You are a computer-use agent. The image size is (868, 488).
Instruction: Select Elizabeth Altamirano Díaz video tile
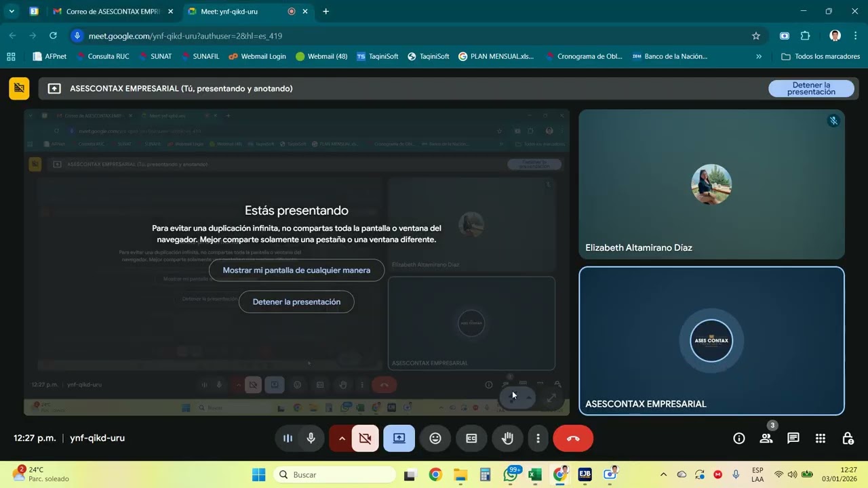(711, 184)
